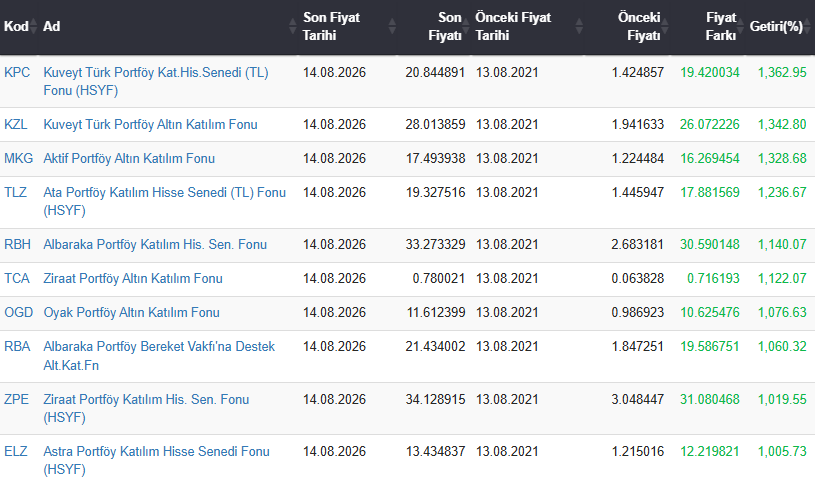Open Kuveyt Türk Portföy Kat.His.Senedi (TL) Fonu link

(156, 81)
